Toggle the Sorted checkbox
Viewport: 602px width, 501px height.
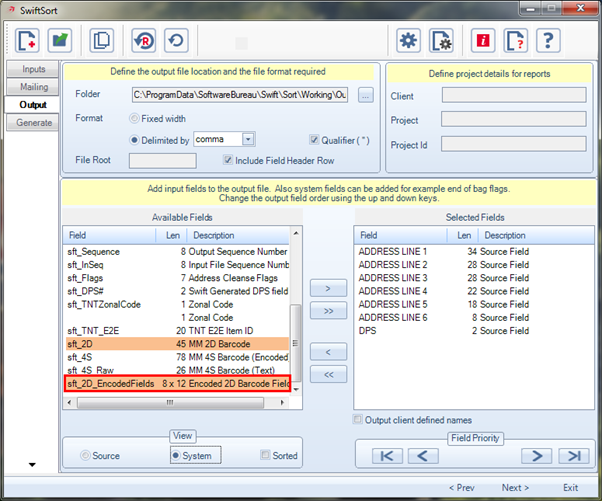click(x=265, y=455)
